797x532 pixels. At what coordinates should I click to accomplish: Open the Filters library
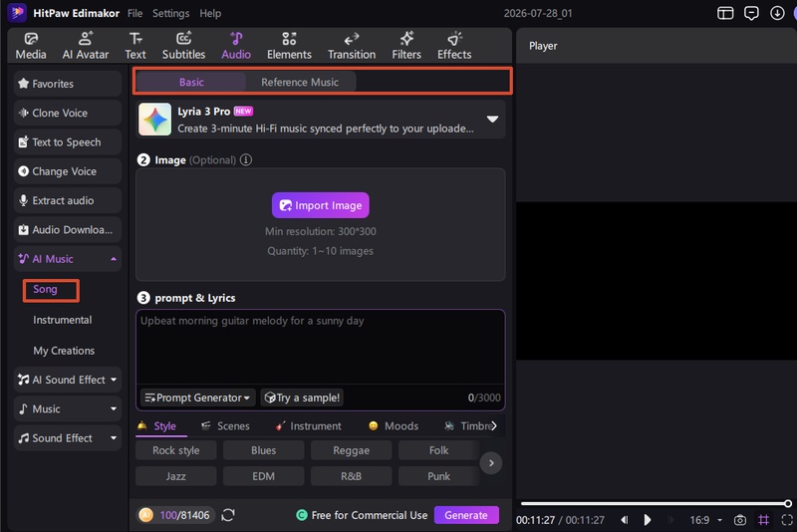tap(406, 46)
